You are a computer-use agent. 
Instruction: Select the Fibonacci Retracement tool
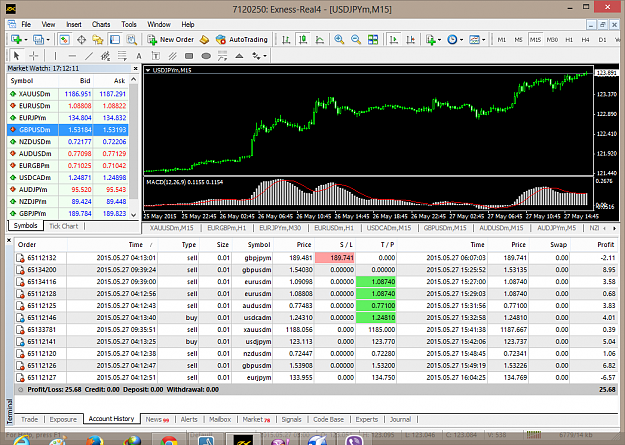(x=122, y=56)
